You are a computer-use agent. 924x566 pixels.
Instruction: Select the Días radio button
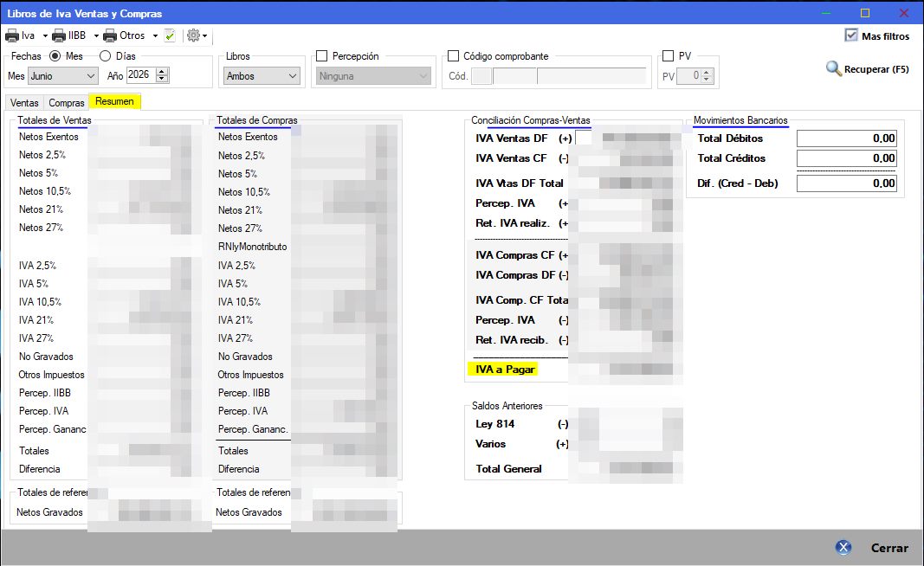105,56
